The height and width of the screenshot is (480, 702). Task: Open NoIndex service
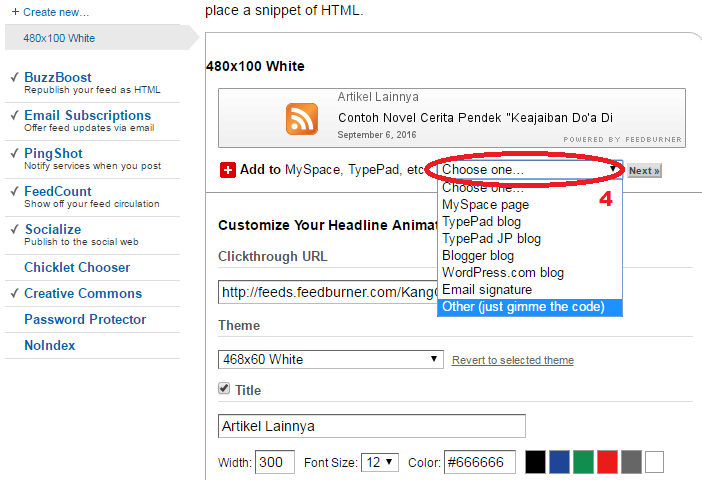(50, 345)
